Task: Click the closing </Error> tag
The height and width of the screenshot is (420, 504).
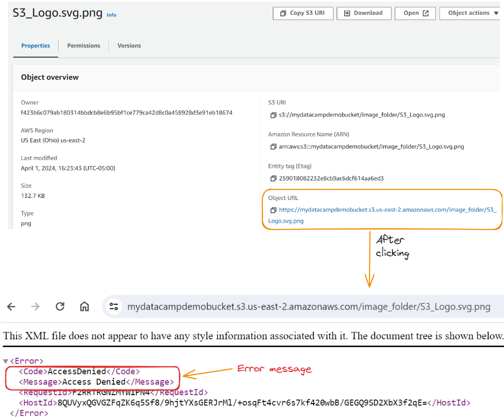Action: coord(29,413)
